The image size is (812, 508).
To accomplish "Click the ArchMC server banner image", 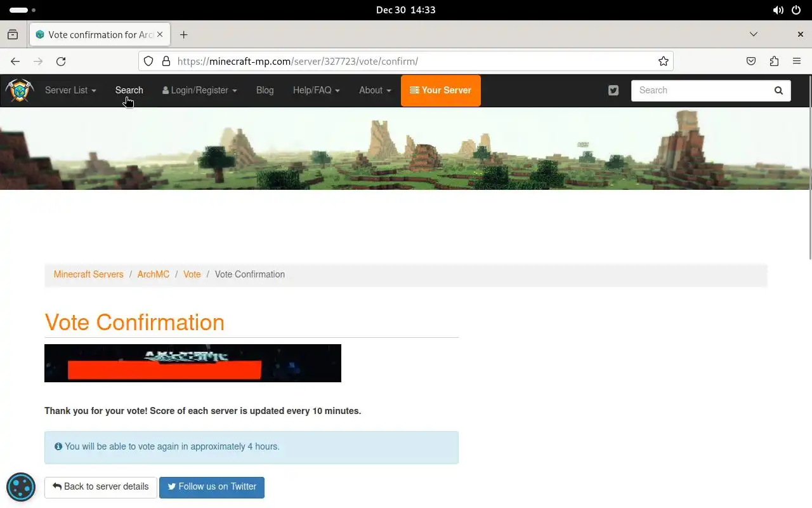I will pyautogui.click(x=193, y=363).
